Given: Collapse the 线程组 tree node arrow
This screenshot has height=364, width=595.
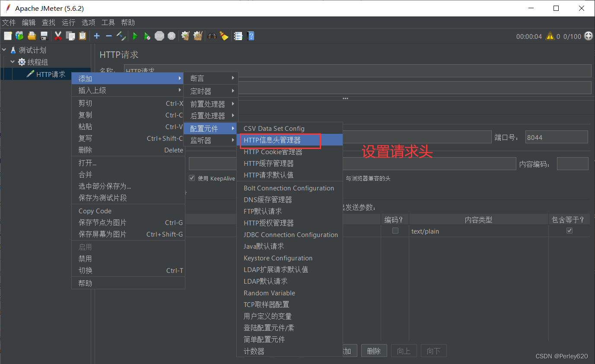Looking at the screenshot, I should coord(13,62).
